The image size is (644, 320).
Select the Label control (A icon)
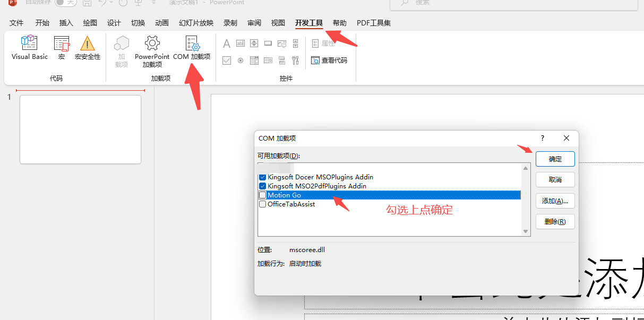(x=227, y=44)
